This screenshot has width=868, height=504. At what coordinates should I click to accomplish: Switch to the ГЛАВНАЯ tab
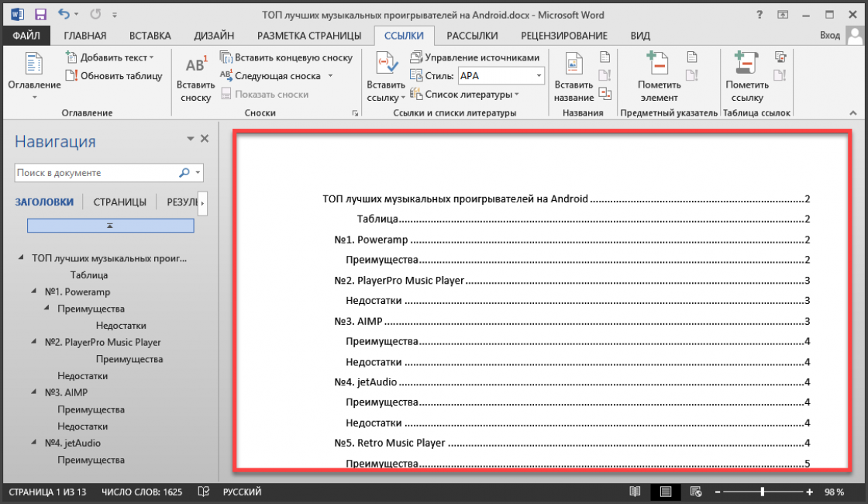click(x=84, y=36)
